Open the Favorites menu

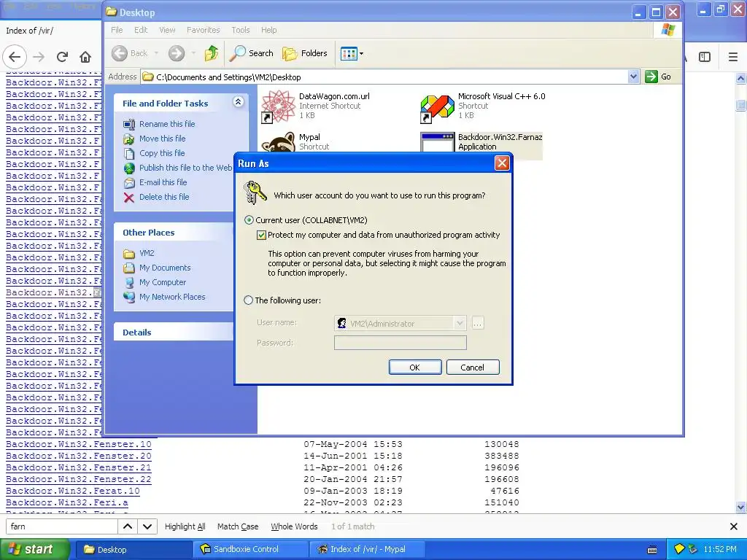(204, 30)
